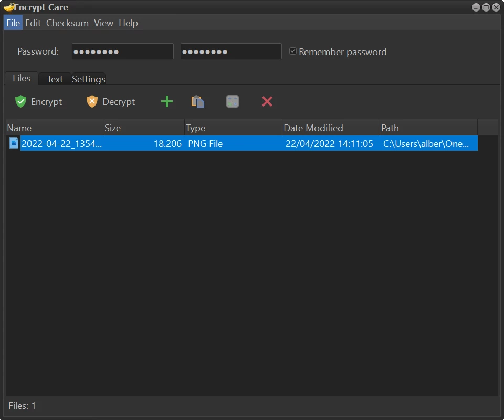Select file 2022-04-22_1354... in the list
Image resolution: width=504 pixels, height=420 pixels.
(x=61, y=144)
